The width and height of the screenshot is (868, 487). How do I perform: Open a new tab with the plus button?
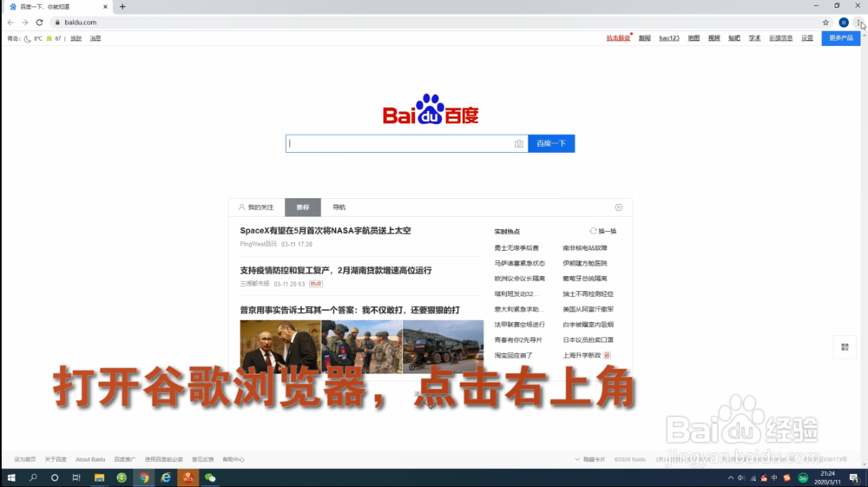point(122,7)
